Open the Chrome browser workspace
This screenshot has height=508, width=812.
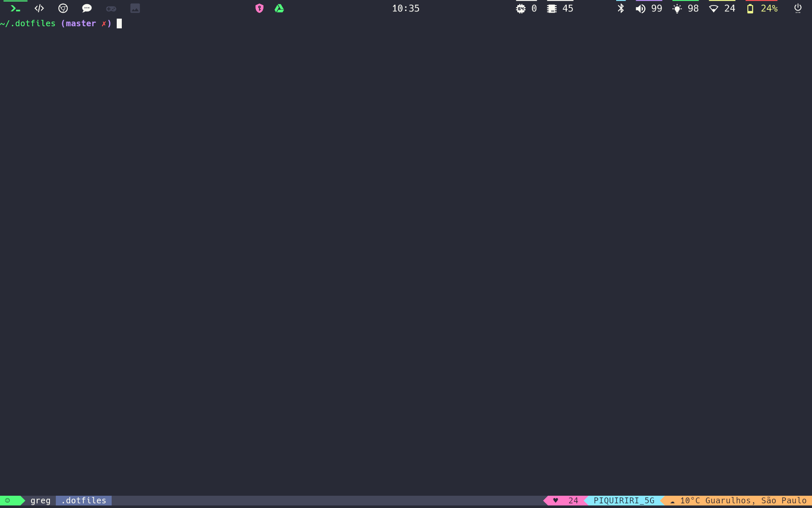pyautogui.click(x=63, y=8)
